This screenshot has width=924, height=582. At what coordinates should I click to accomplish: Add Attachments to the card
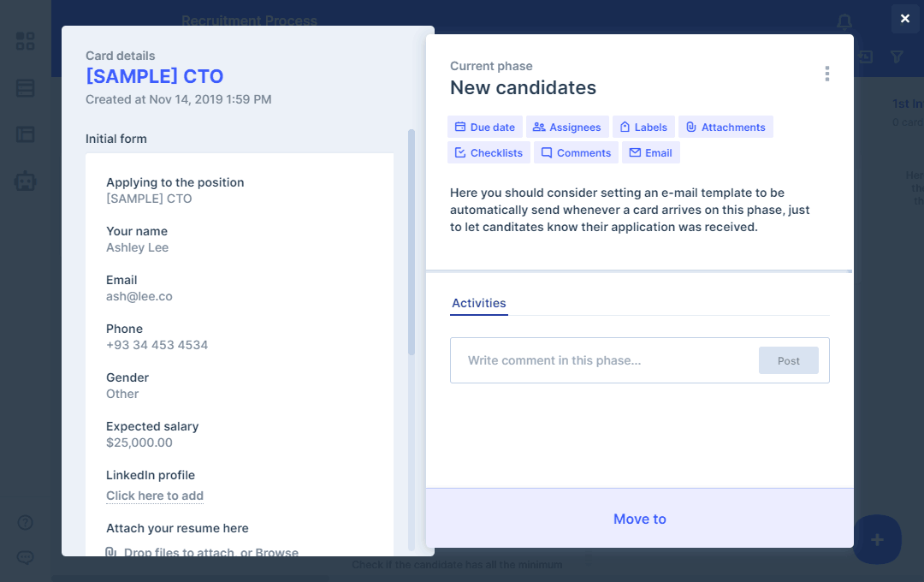(x=726, y=128)
